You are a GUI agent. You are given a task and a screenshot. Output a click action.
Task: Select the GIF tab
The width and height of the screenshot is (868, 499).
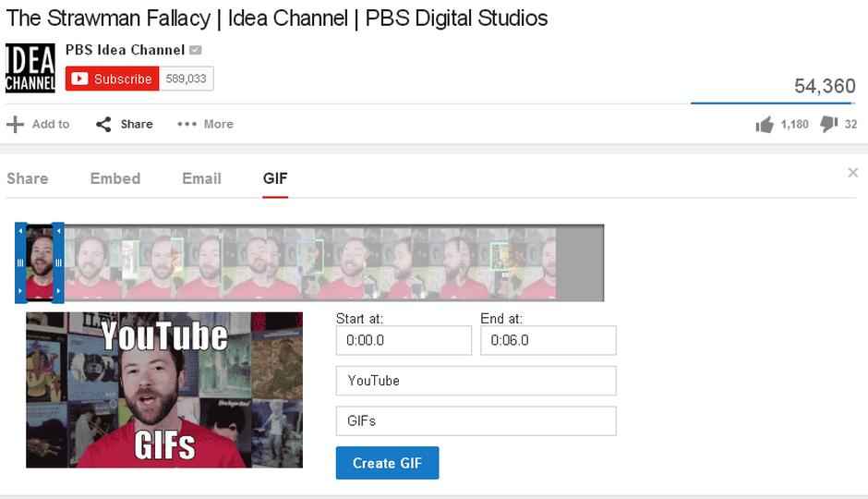point(275,178)
